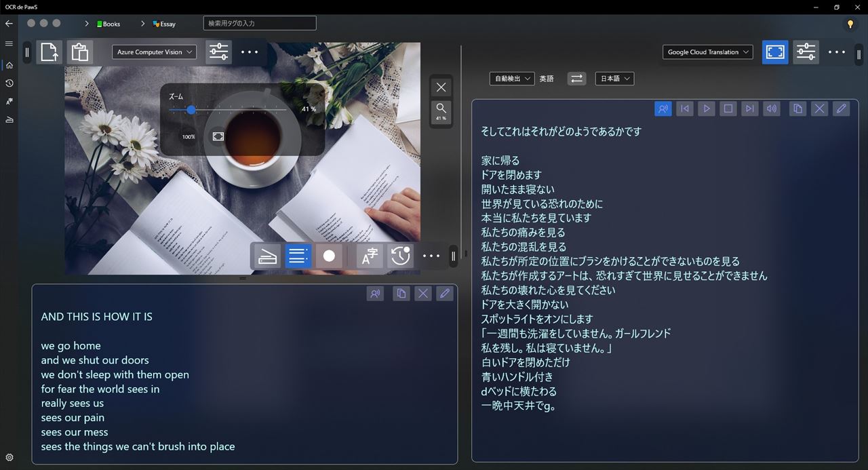Image resolution: width=868 pixels, height=470 pixels.
Task: Click the scanner icon in image toolbar
Action: tap(268, 256)
